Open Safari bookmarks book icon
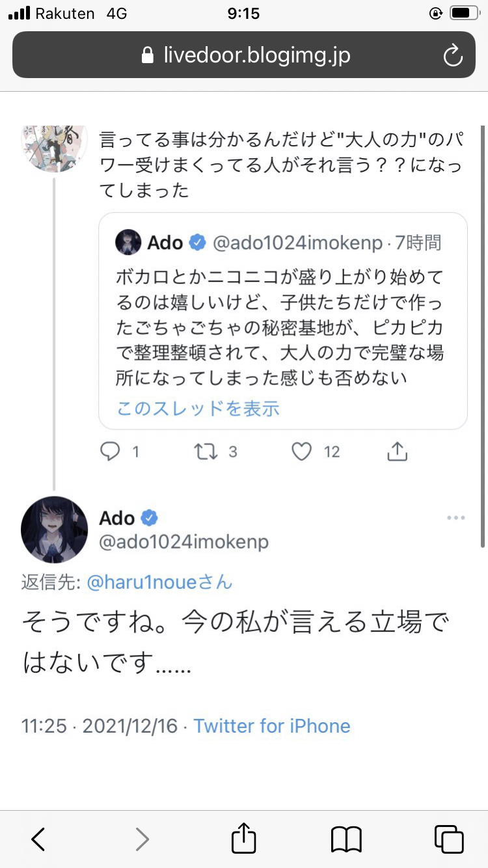The width and height of the screenshot is (488, 868). pyautogui.click(x=346, y=839)
